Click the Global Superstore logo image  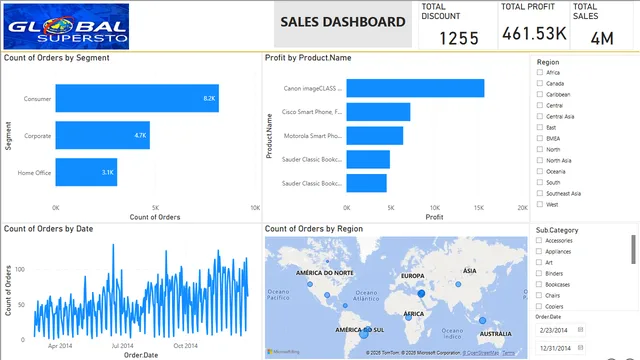click(66, 27)
